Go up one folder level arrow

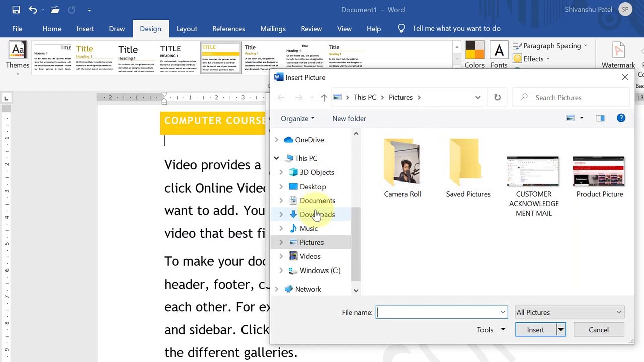324,97
